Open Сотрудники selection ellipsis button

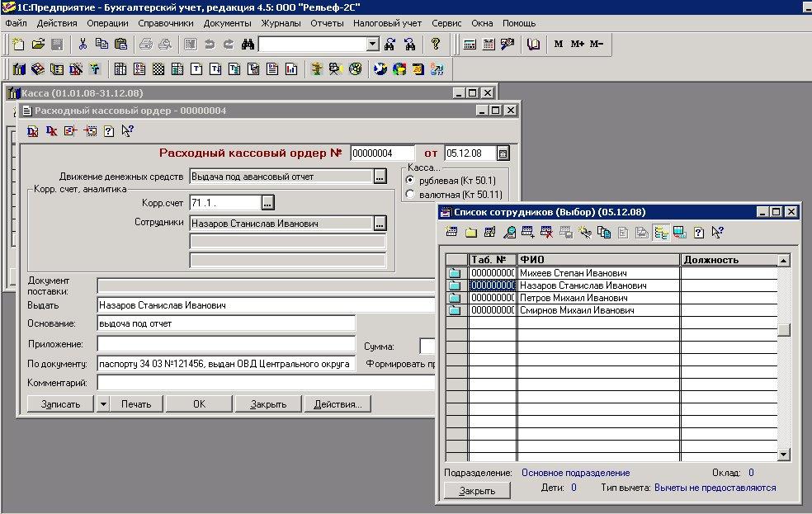(380, 224)
